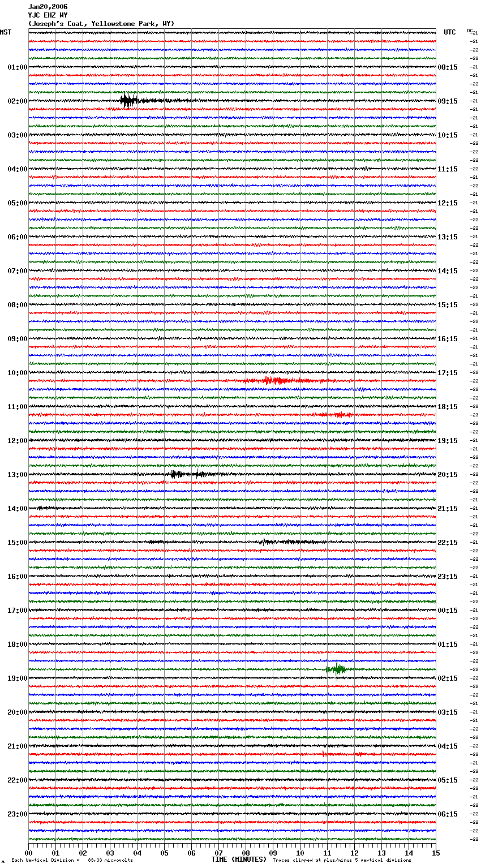The image size is (481, 868).
Task: Select the 05:00 MST time label
Action: (17, 203)
